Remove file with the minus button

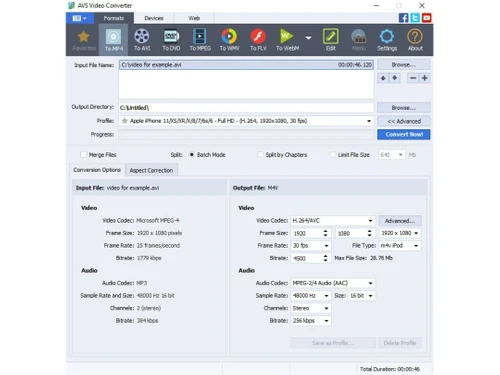coord(413,78)
